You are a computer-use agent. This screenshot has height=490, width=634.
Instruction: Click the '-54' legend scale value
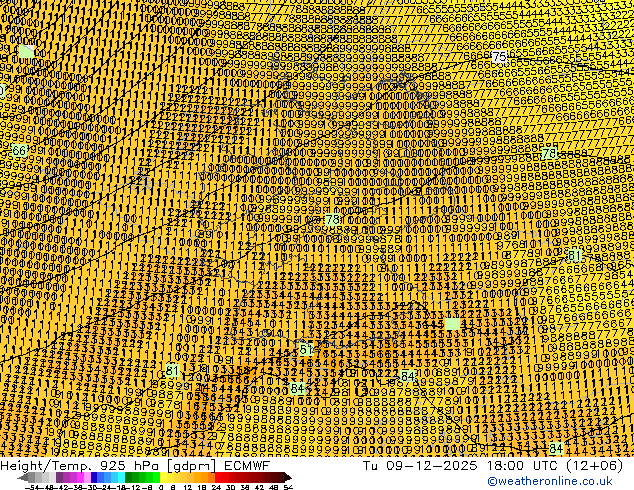[32, 488]
